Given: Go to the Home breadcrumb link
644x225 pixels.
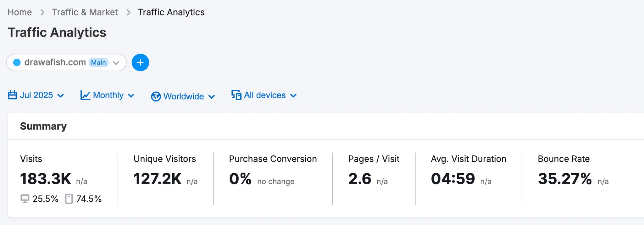Looking at the screenshot, I should point(19,12).
